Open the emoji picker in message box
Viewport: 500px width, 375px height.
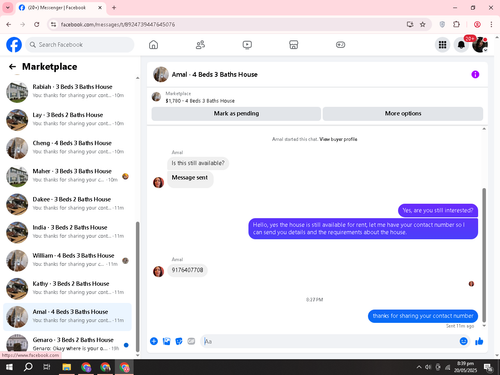pos(463,341)
